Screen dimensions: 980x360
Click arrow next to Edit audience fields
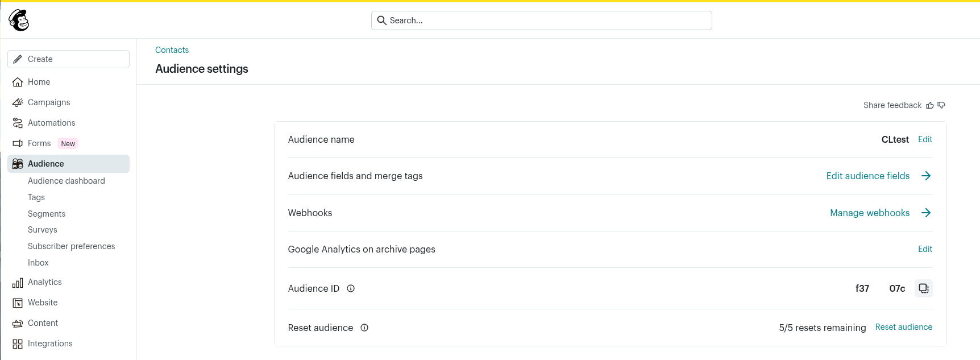926,176
